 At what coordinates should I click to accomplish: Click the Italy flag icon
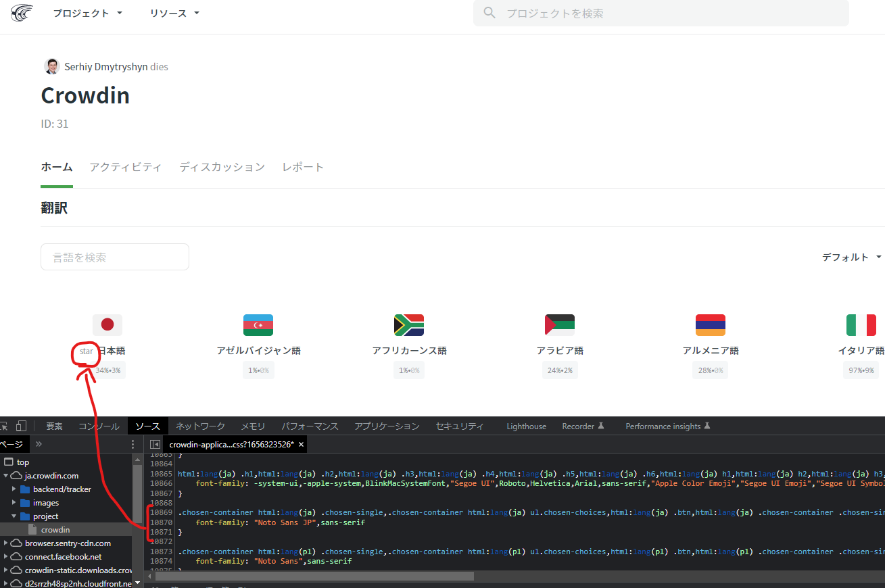click(861, 324)
